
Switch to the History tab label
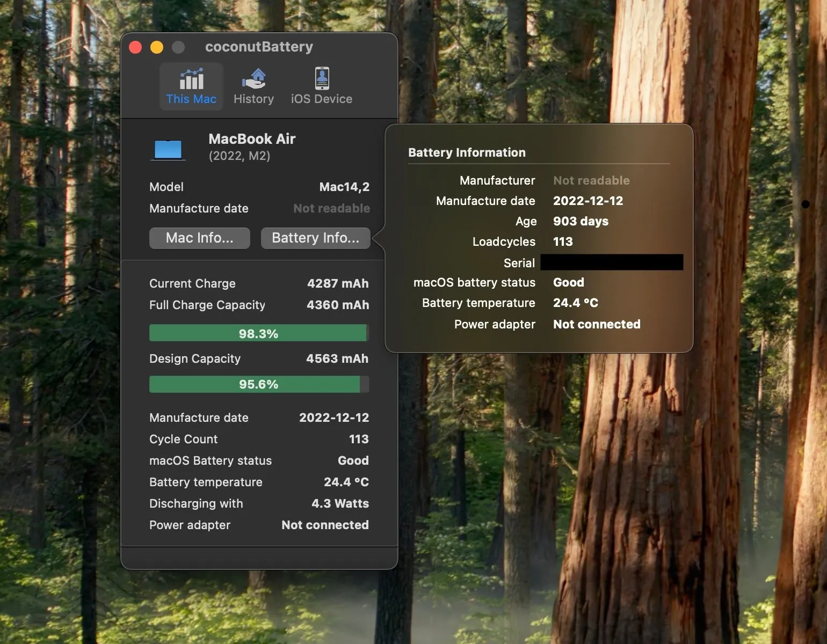[253, 99]
